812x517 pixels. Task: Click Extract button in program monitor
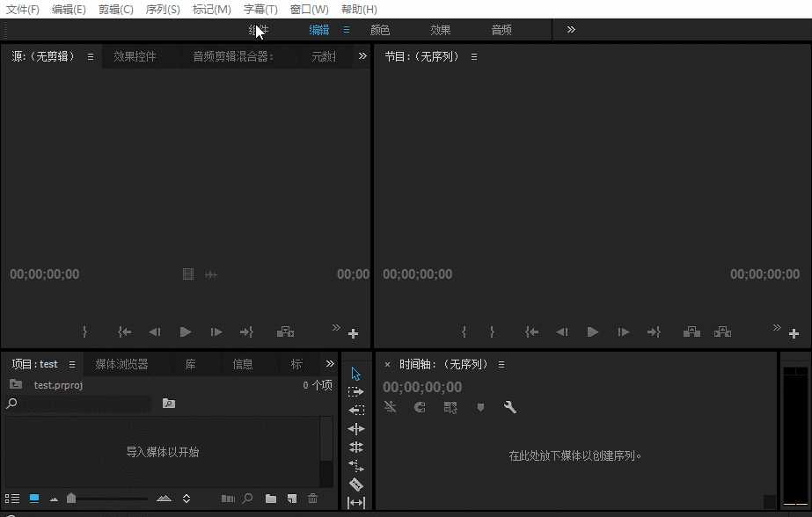(x=722, y=331)
